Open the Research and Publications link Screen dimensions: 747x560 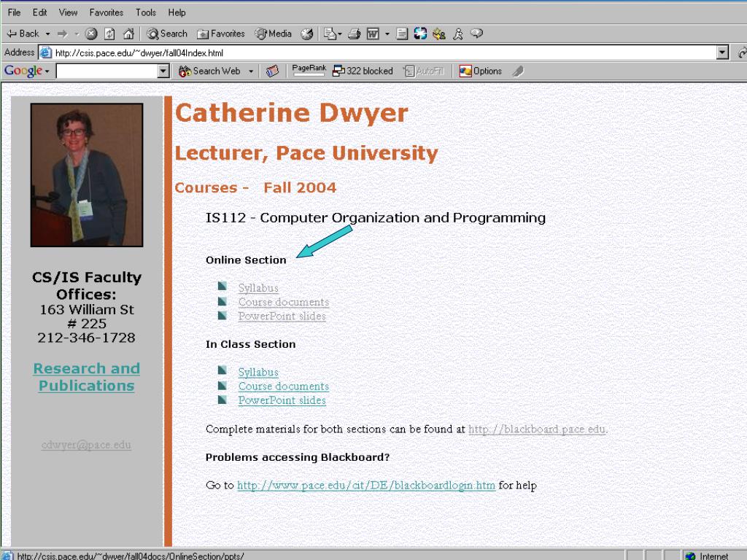(87, 377)
